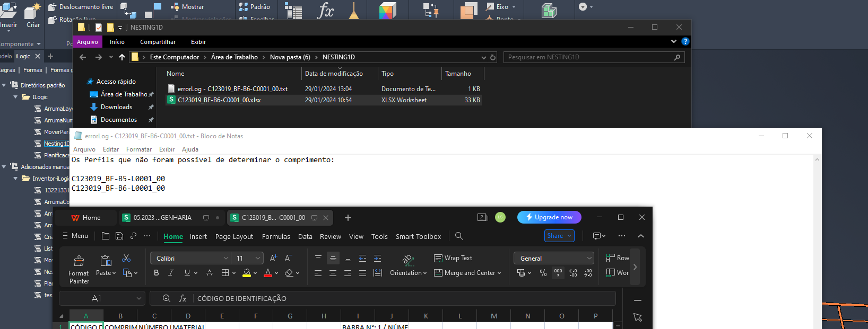The height and width of the screenshot is (329, 868).
Task: Click the Cut scissors icon
Action: pyautogui.click(x=126, y=258)
